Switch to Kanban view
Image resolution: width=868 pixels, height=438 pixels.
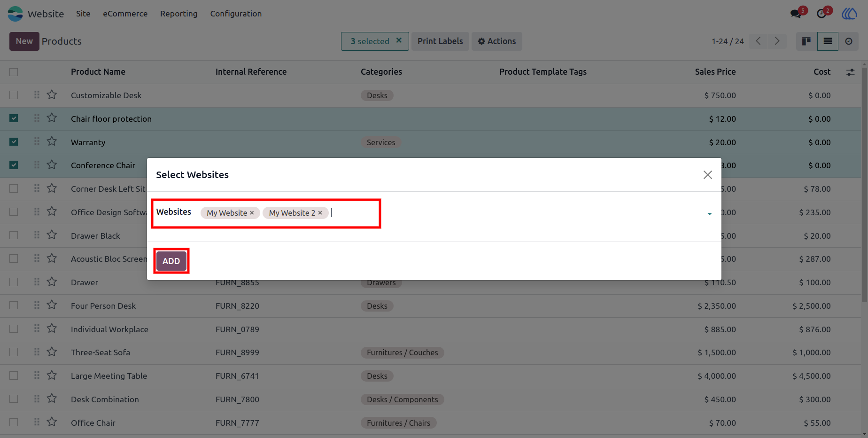806,41
